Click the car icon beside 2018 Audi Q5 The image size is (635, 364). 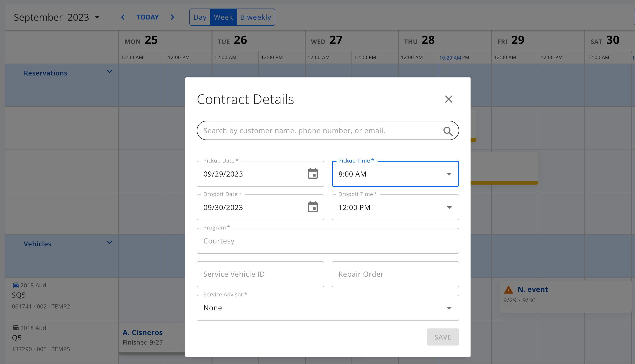coord(15,328)
